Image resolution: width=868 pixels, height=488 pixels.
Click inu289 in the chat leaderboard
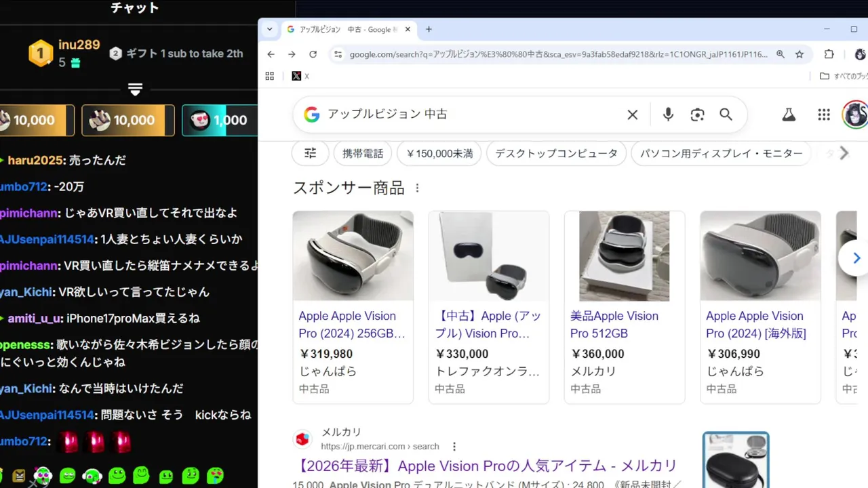coord(79,45)
